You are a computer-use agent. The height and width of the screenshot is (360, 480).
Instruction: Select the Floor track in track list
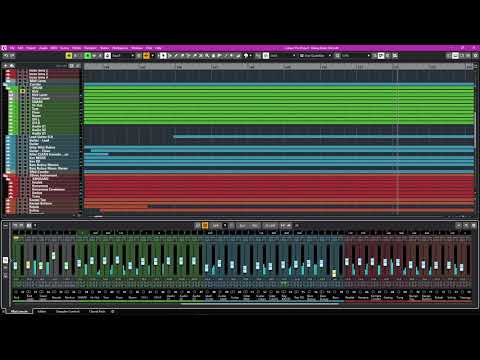(36, 112)
